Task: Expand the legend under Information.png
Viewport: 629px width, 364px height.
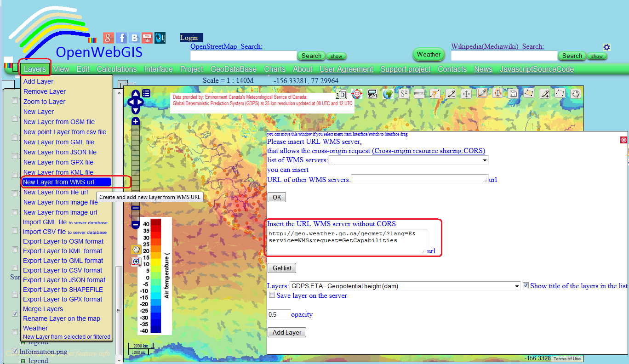Action: click(22, 360)
